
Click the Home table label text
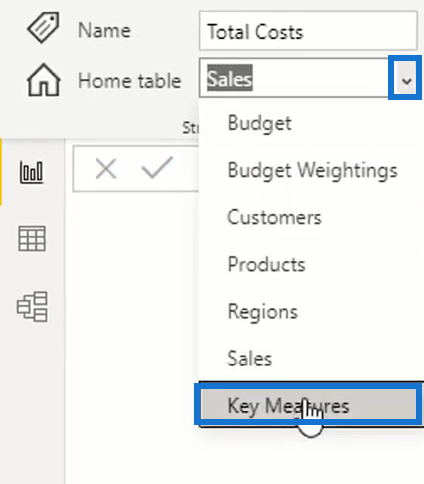tap(129, 81)
